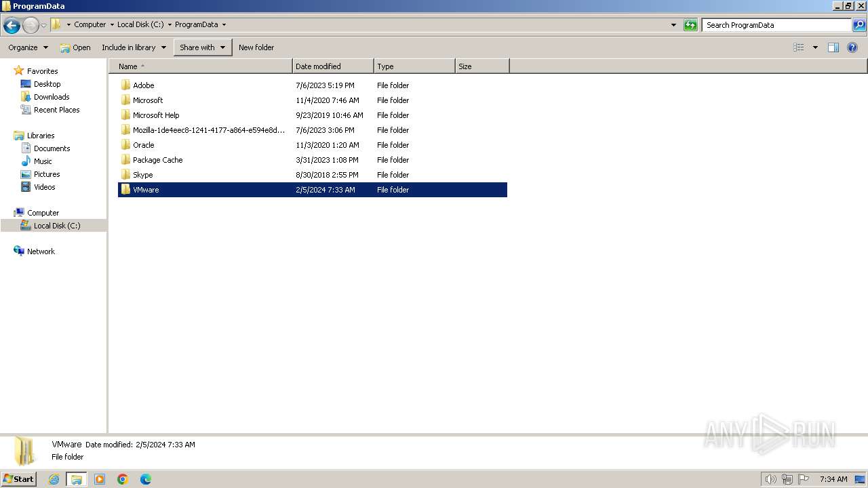This screenshot has width=868, height=488.
Task: Open the Help question mark icon
Action: pyautogui.click(x=852, y=47)
